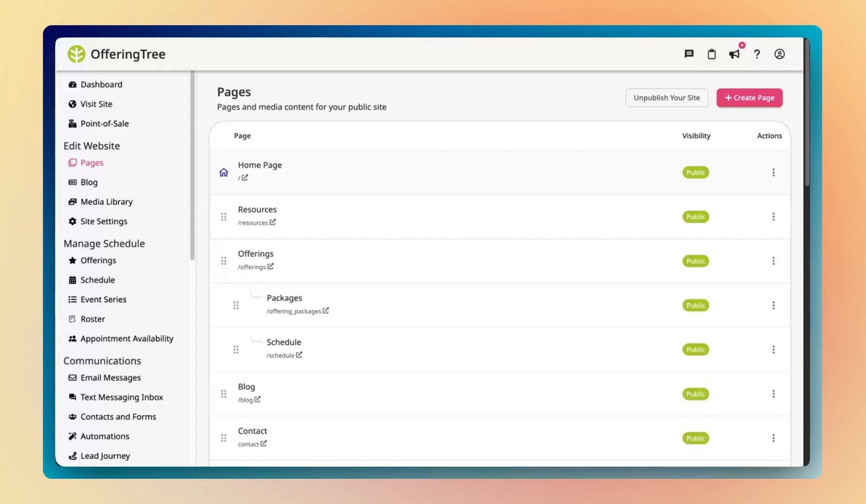
Task: Grab the drag handle for Schedule row
Action: [236, 350]
